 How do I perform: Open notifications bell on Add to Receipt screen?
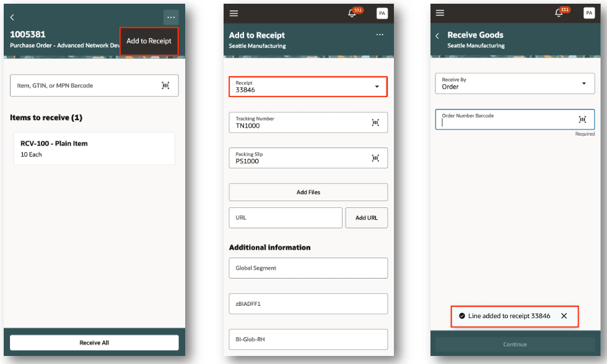click(x=352, y=13)
